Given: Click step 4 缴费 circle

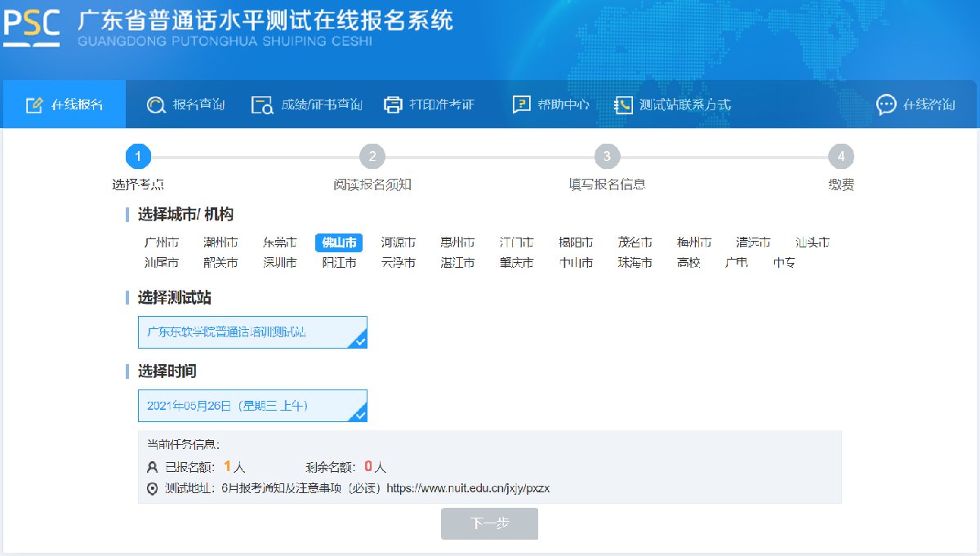Looking at the screenshot, I should (x=840, y=157).
